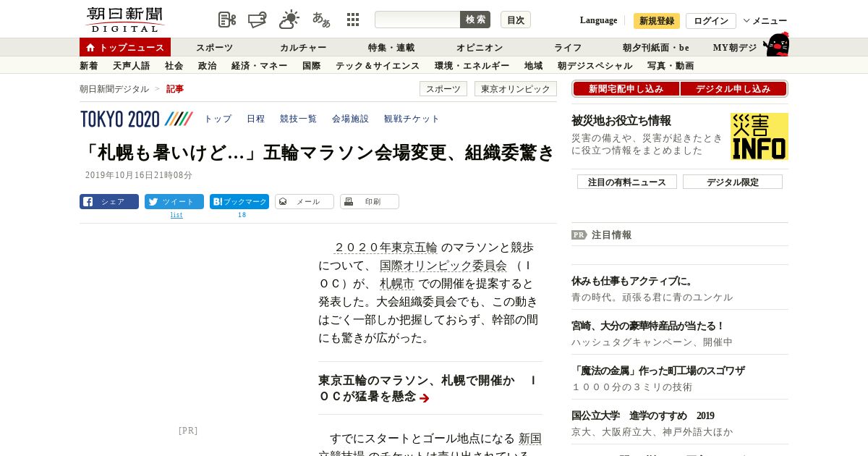Click the 東京オリンピック category tag
The image size is (868, 456).
pyautogui.click(x=516, y=89)
